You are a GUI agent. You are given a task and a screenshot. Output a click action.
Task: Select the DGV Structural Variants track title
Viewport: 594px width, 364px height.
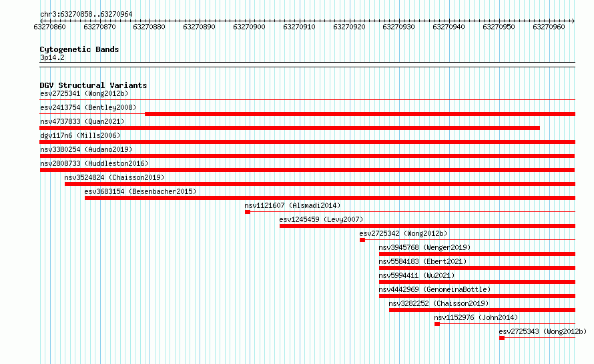click(x=93, y=85)
